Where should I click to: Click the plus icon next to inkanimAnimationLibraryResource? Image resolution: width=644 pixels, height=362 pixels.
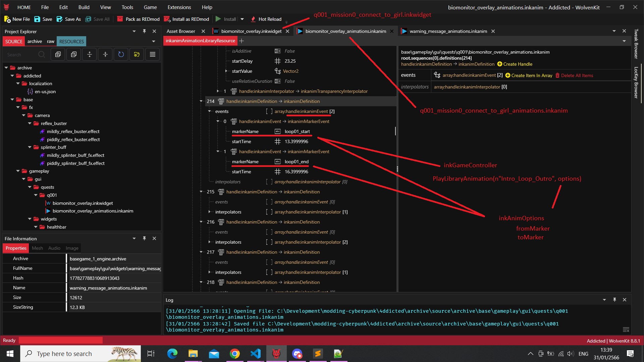tap(241, 41)
